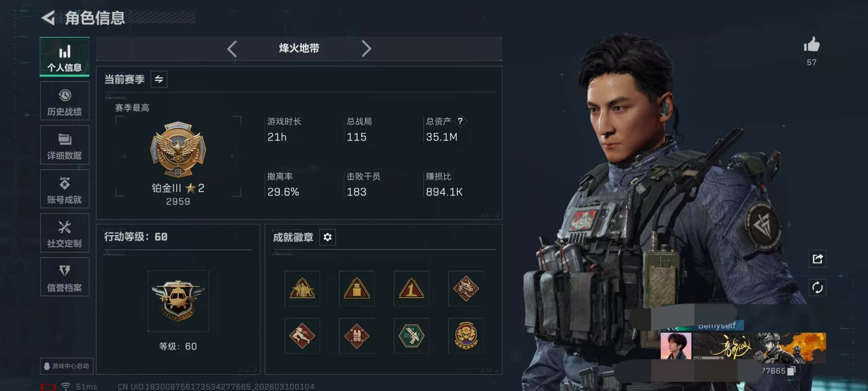Select the dragon-head achievement badge

click(466, 289)
